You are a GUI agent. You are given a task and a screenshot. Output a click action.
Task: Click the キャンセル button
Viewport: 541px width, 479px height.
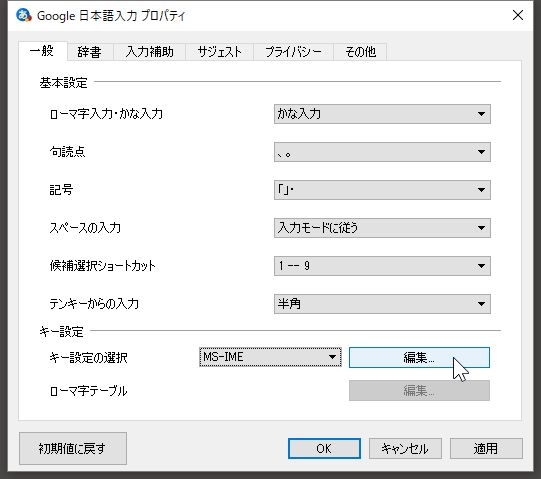click(405, 448)
